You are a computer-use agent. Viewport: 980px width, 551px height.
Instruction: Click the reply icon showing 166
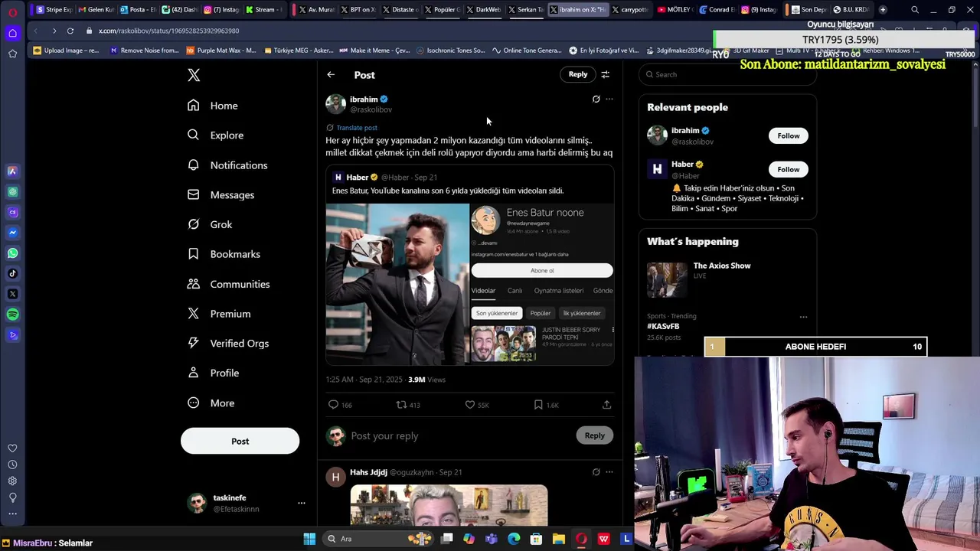click(x=333, y=405)
